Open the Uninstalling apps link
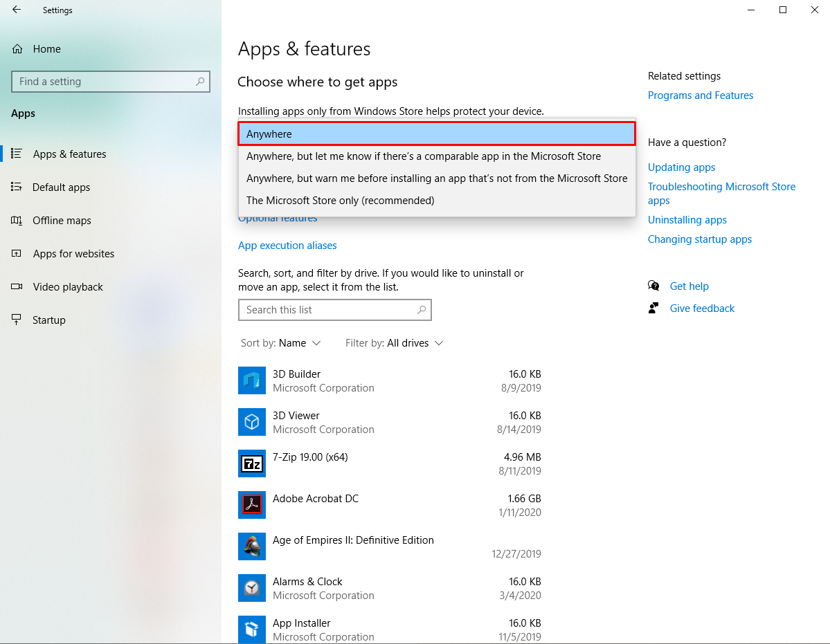 (687, 220)
